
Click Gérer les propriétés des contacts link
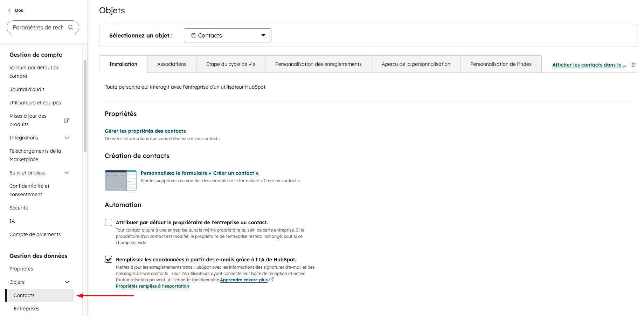[145, 131]
